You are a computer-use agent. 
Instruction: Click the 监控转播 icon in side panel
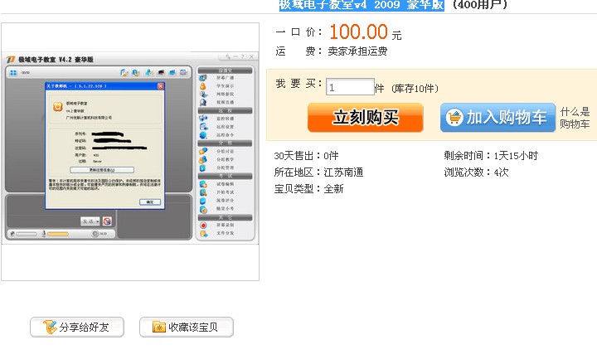[x=204, y=119]
